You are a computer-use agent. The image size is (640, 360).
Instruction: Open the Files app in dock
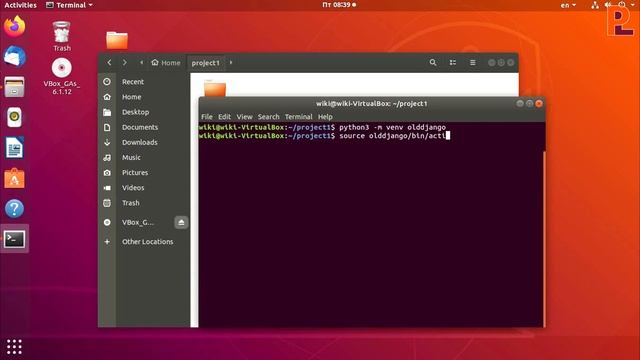14,87
